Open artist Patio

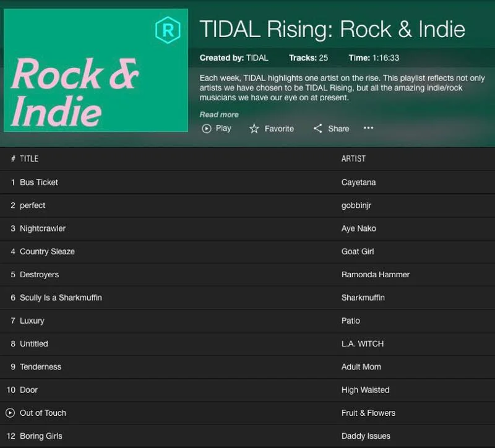coord(350,321)
